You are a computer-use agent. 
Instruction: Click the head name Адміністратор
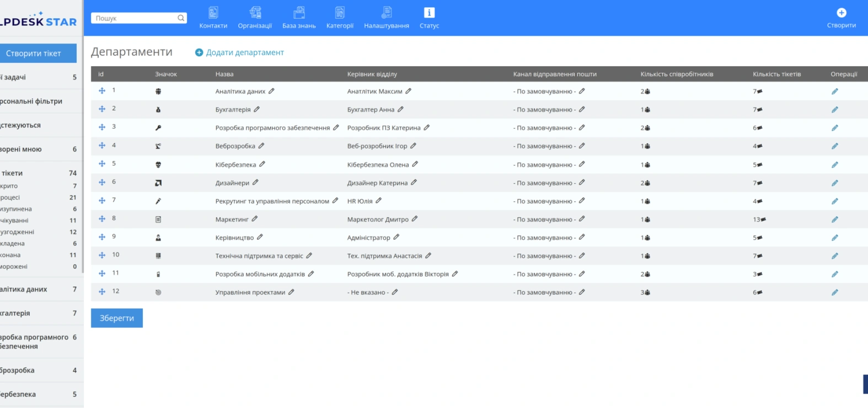(369, 238)
